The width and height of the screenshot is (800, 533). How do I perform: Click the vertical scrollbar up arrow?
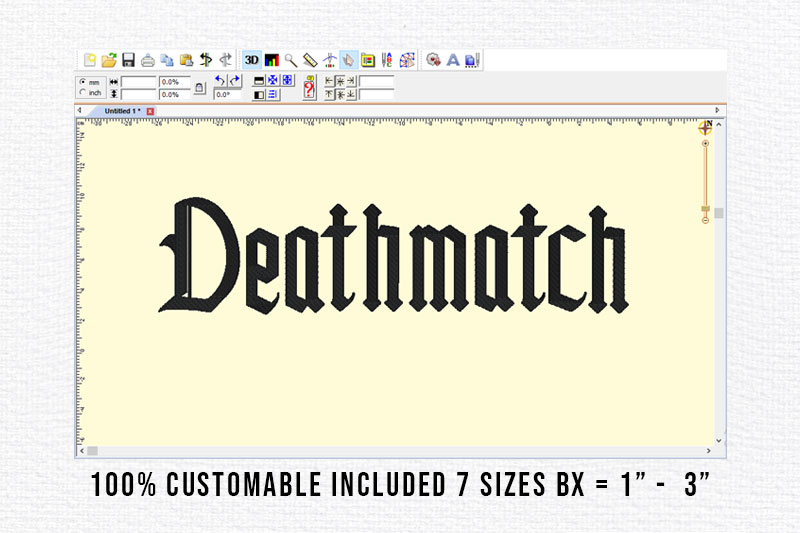[x=719, y=124]
